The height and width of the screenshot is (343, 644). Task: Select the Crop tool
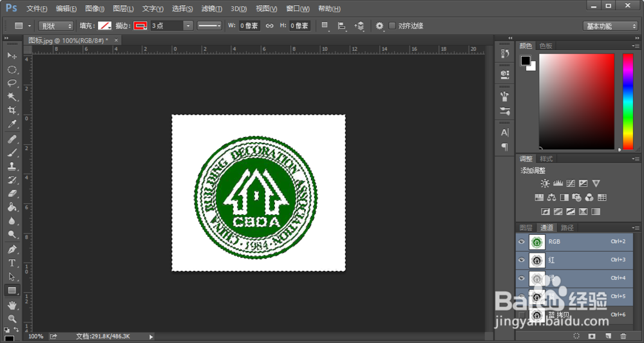(x=12, y=110)
